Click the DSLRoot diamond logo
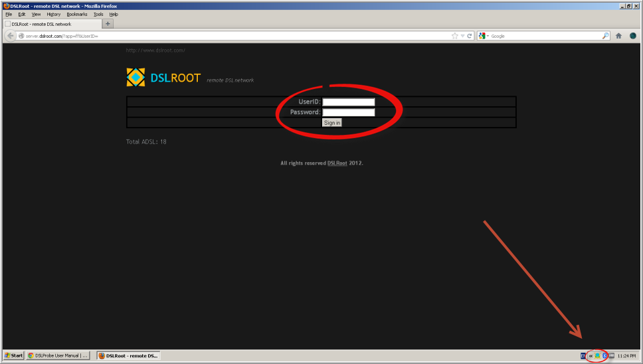The width and height of the screenshot is (643, 364). [136, 77]
